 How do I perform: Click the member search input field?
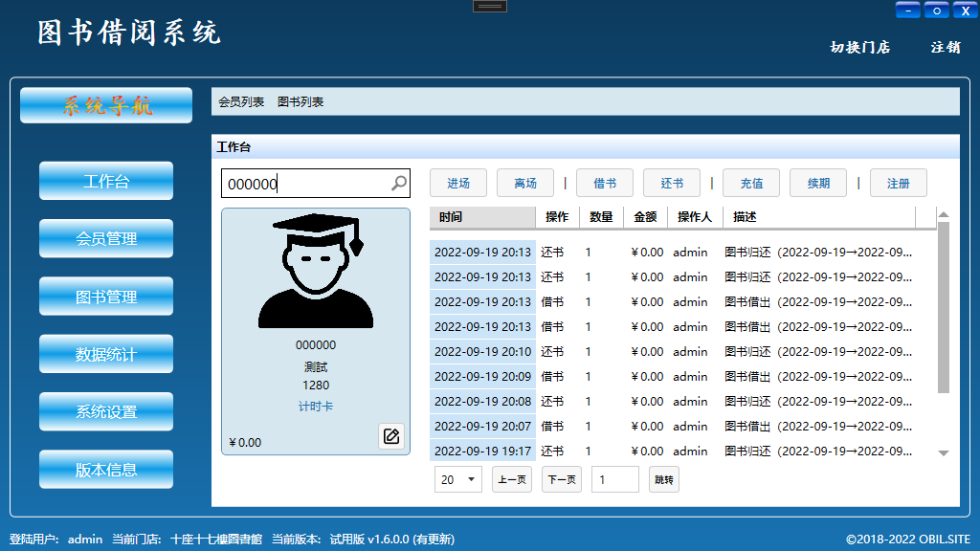click(304, 184)
